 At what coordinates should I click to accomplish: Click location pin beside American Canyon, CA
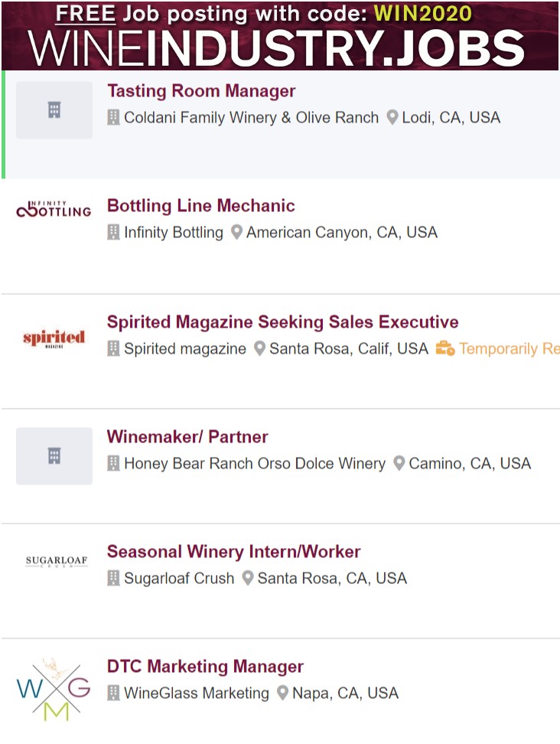(x=236, y=233)
